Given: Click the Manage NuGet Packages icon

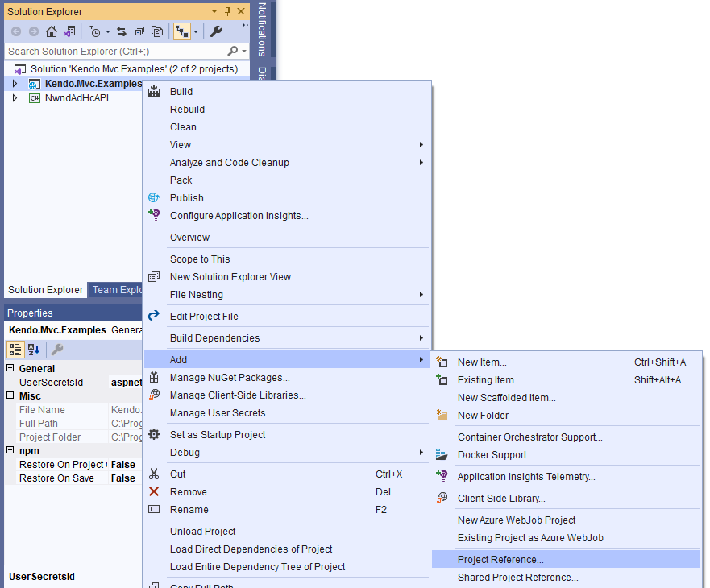Looking at the screenshot, I should point(154,377).
